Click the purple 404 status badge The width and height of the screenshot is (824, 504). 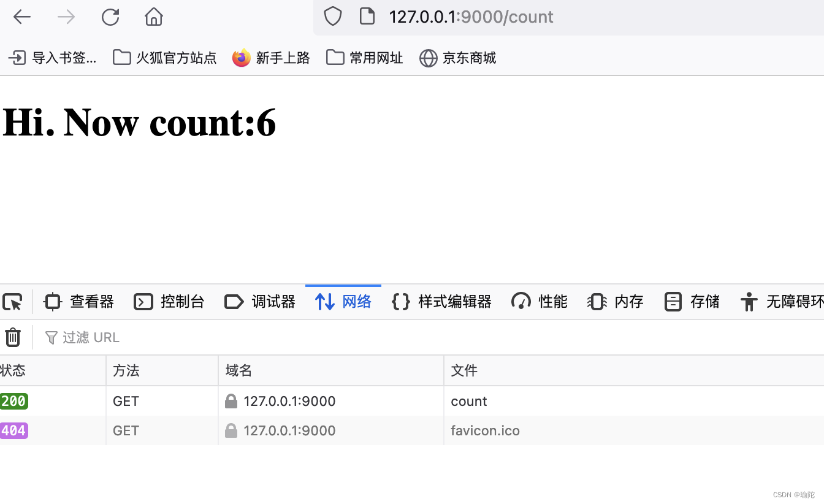[13, 430]
